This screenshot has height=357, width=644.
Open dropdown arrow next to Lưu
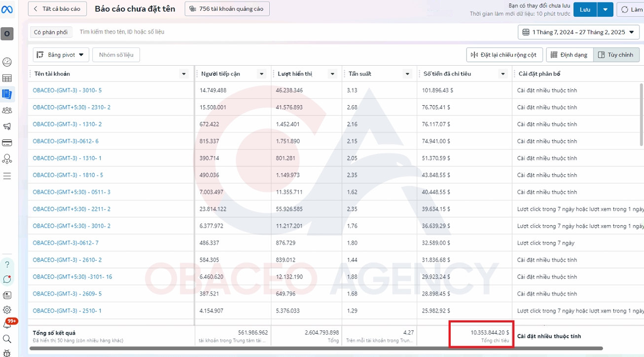(606, 9)
